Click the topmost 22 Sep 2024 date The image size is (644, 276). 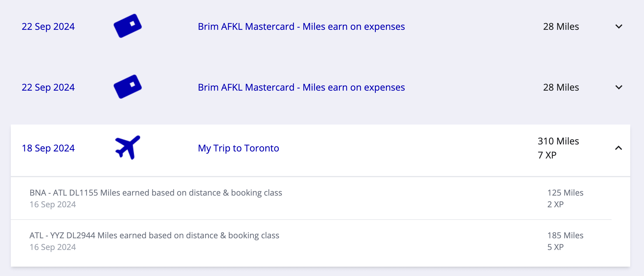point(48,27)
